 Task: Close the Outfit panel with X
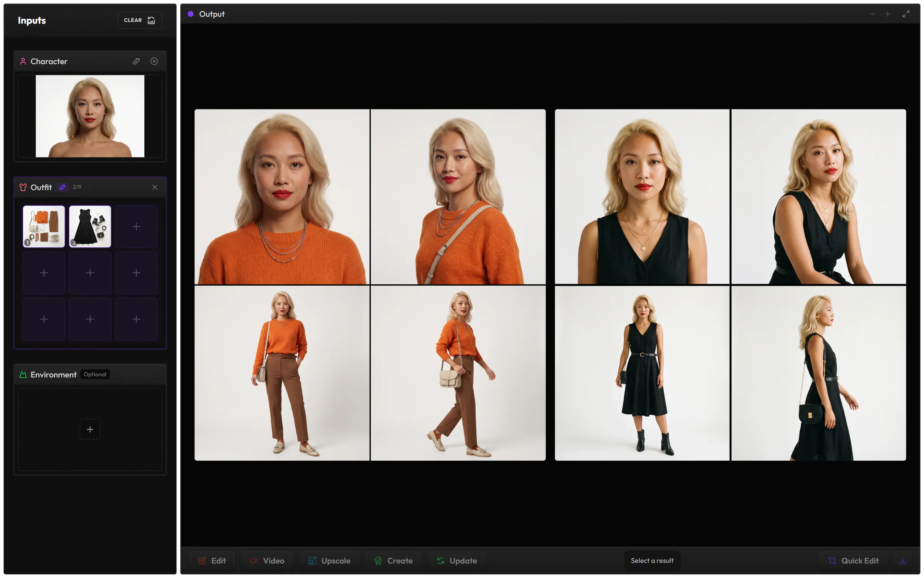155,187
